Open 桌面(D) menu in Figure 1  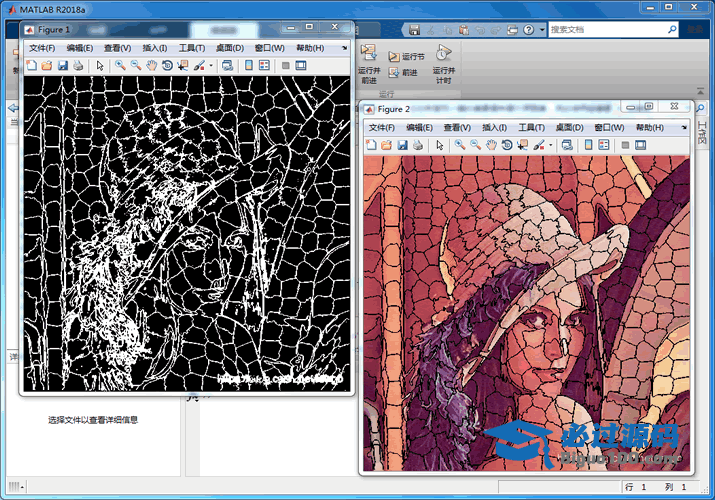pyautogui.click(x=230, y=48)
